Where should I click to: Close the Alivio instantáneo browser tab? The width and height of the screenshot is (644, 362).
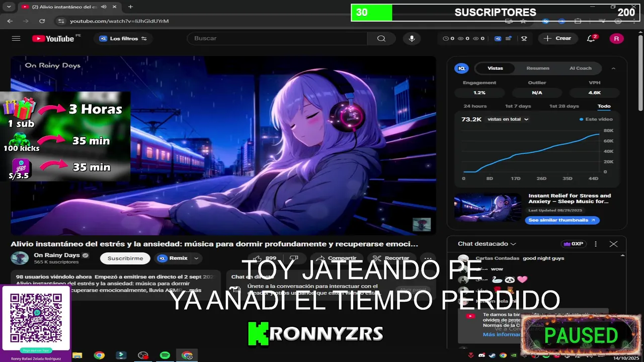[x=115, y=7]
